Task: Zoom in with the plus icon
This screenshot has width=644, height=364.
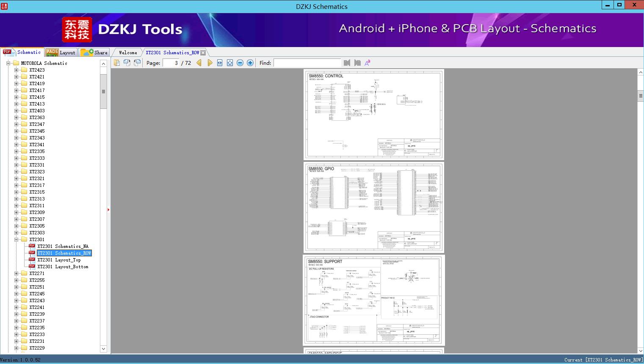Action: 250,63
